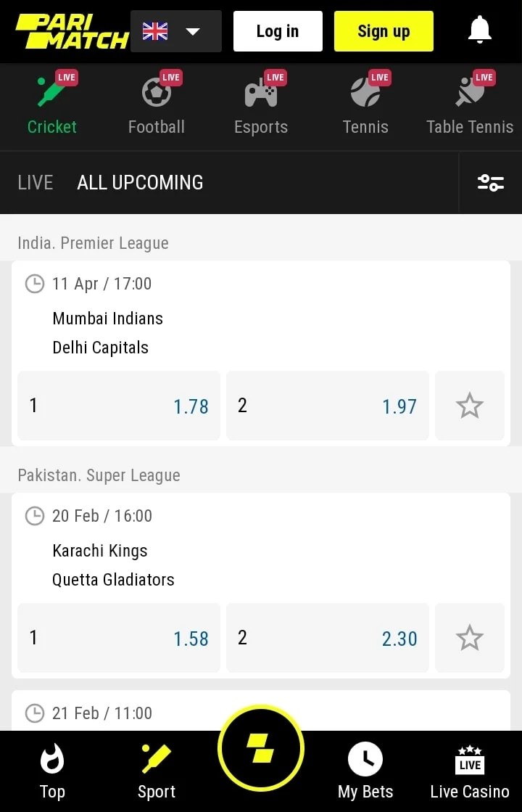This screenshot has height=812, width=522.
Task: Tap the center Parimatch logo button
Action: (x=260, y=747)
